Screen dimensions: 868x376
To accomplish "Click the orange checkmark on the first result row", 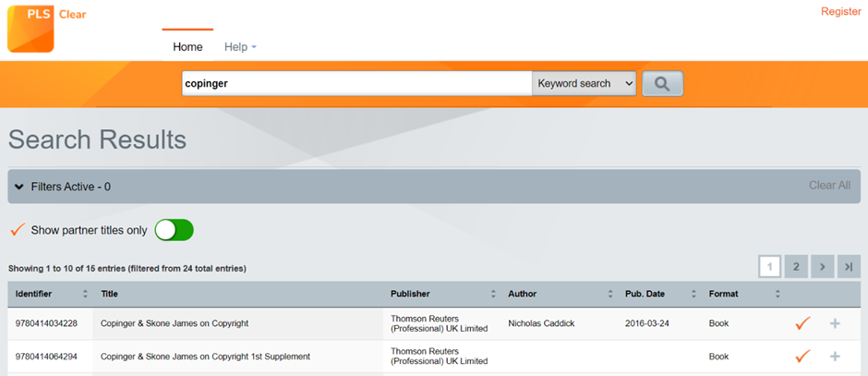I will pos(802,323).
